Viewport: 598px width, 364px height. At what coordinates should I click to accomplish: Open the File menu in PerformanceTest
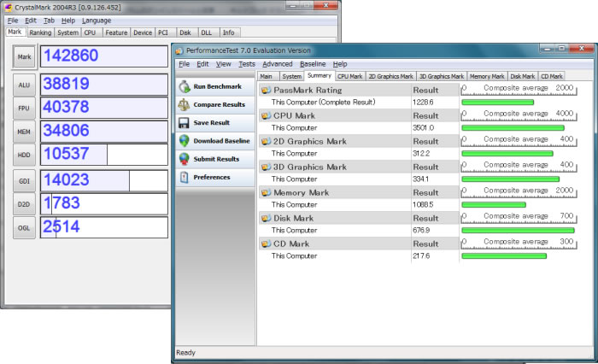184,64
